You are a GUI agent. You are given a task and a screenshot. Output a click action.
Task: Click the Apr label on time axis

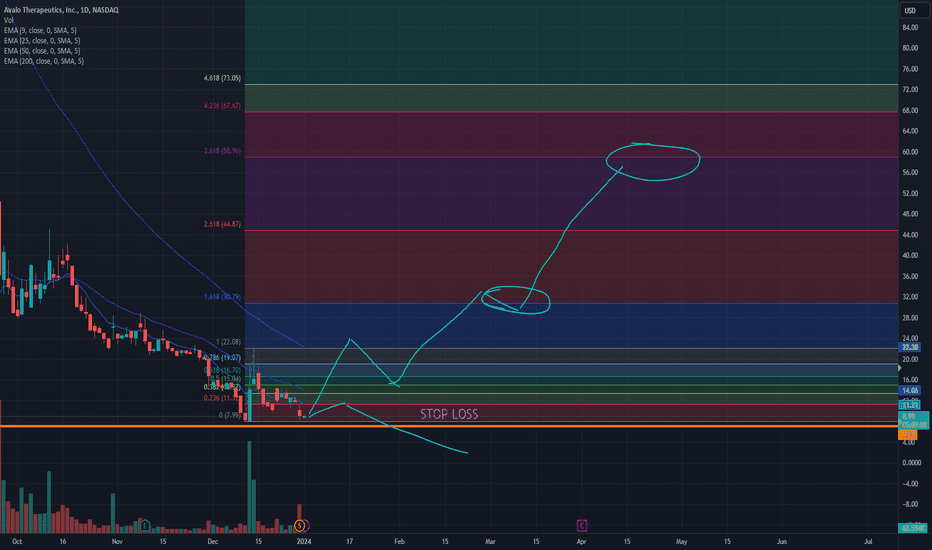581,542
